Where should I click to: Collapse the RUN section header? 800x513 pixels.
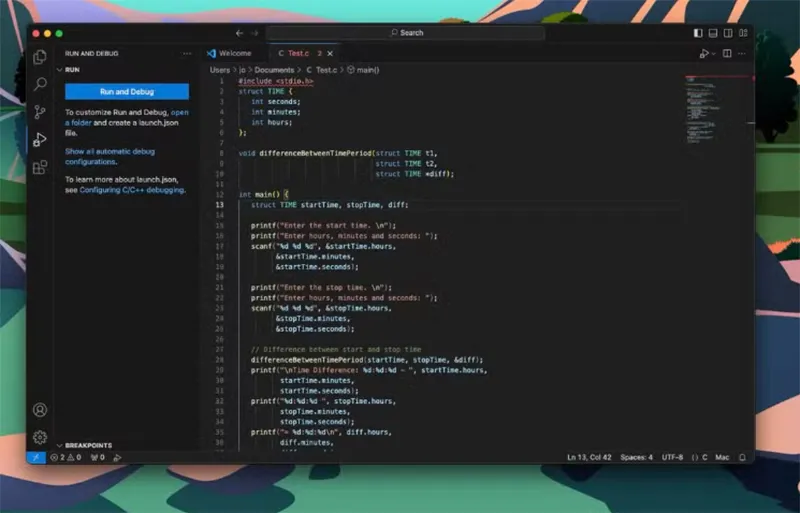click(72, 70)
